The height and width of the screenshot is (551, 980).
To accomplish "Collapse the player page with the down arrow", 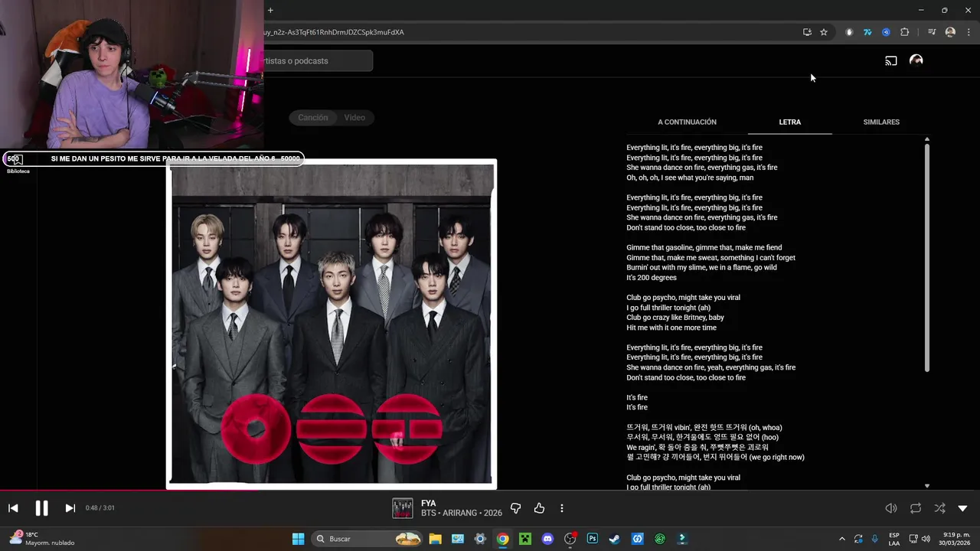I will click(x=963, y=508).
